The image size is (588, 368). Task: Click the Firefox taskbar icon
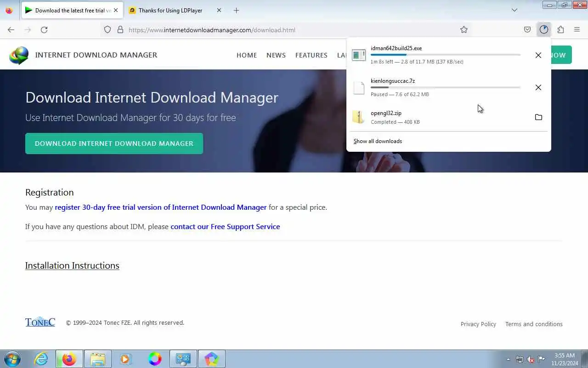pyautogui.click(x=69, y=359)
